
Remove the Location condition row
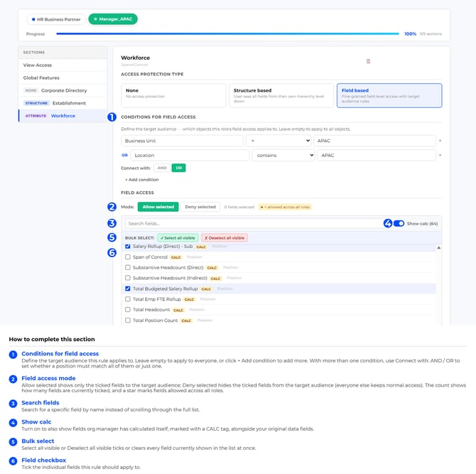point(440,155)
